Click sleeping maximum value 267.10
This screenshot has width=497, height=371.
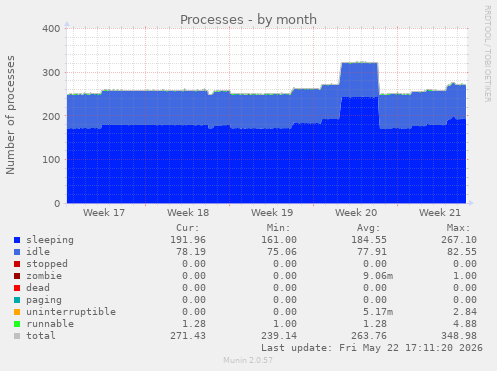pos(459,240)
